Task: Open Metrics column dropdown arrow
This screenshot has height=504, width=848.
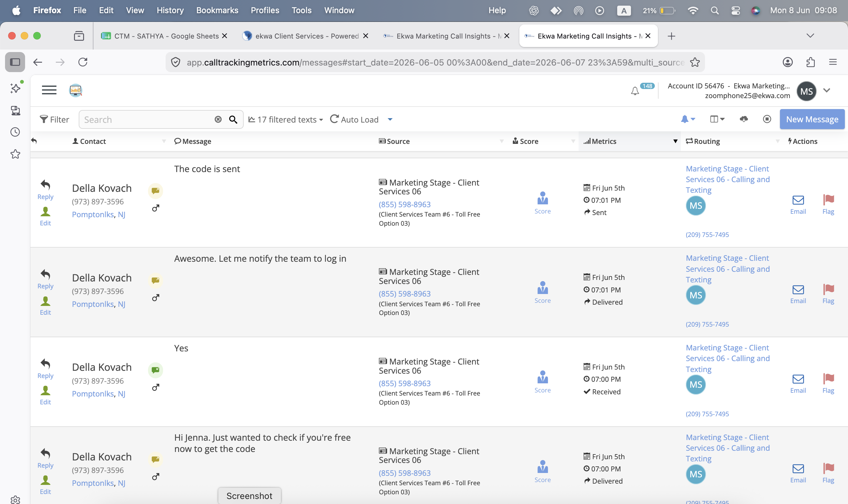Action: pos(676,141)
